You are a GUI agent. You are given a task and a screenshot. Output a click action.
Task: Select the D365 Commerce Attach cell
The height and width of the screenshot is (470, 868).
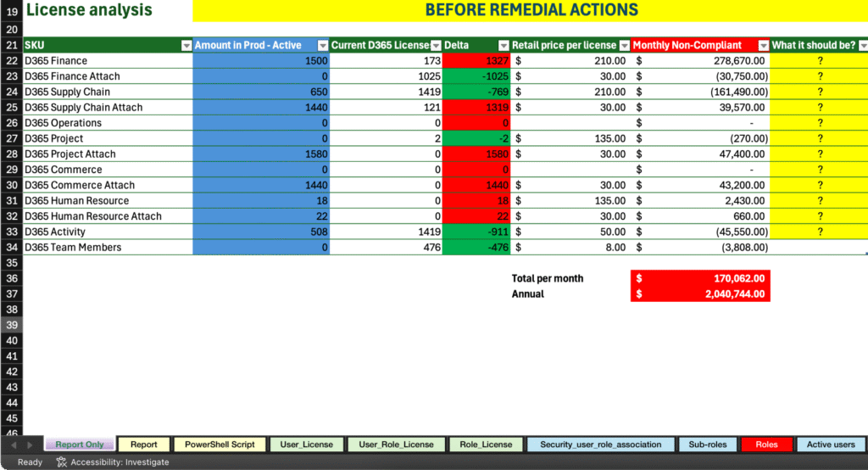click(x=108, y=185)
